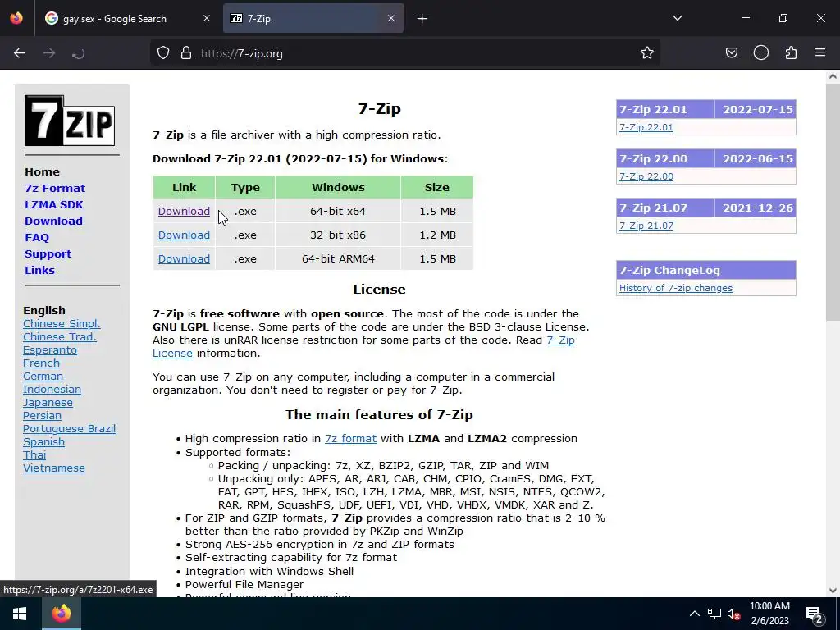Click the muted volume tray icon

point(734,614)
